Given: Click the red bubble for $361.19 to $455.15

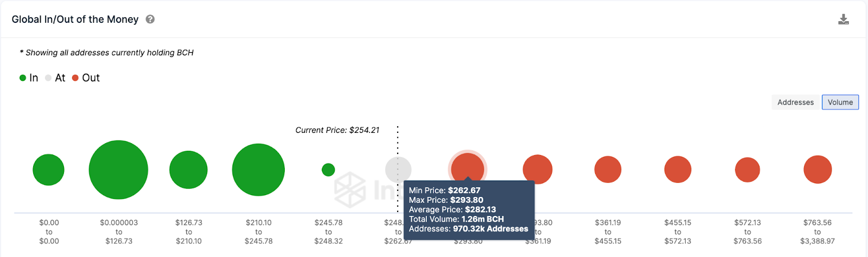Looking at the screenshot, I should 608,170.
